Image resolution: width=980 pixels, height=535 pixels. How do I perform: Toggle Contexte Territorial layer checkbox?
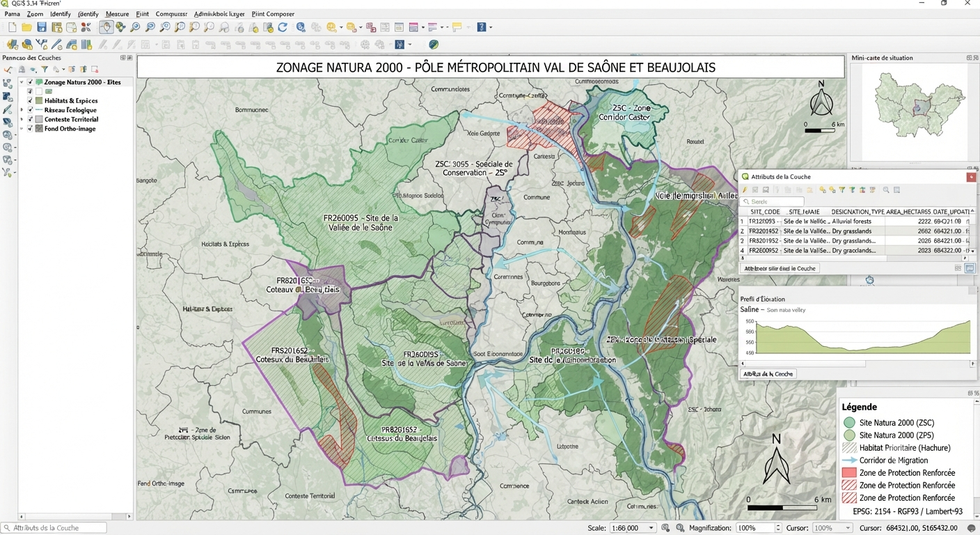(x=31, y=119)
